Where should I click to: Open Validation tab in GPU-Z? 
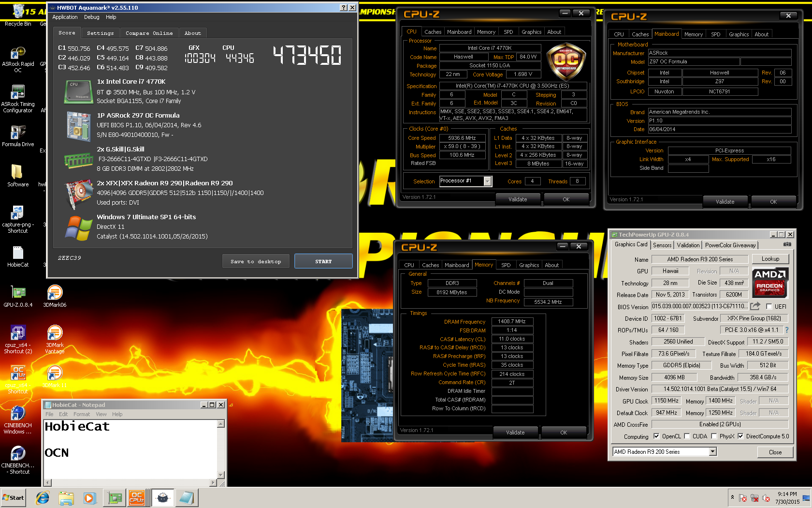click(x=688, y=245)
